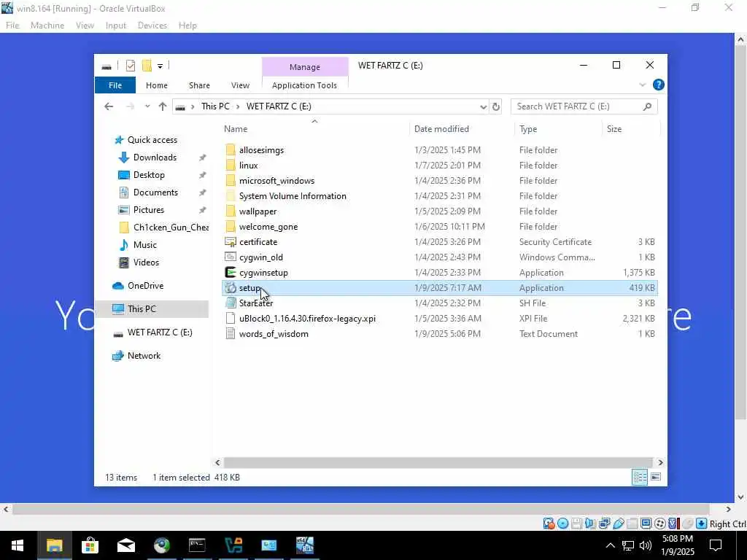Open Ch1cken_Gun_Chea folder in navigation pane
This screenshot has height=560, width=747.
pyautogui.click(x=171, y=227)
